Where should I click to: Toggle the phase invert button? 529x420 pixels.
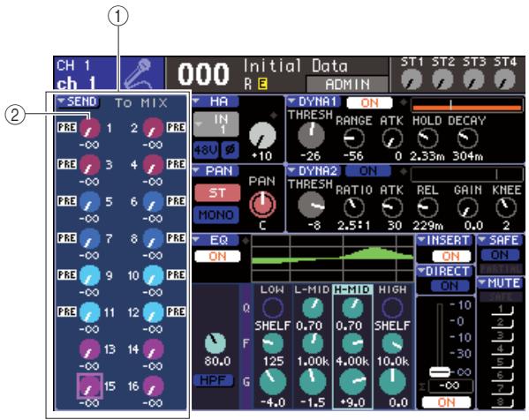[230, 149]
